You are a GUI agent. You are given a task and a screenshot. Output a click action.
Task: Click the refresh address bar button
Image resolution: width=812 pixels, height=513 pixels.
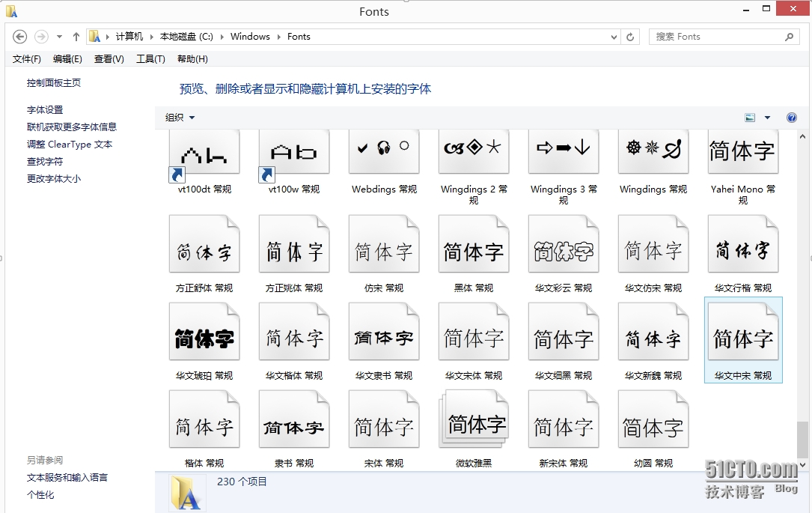(630, 37)
